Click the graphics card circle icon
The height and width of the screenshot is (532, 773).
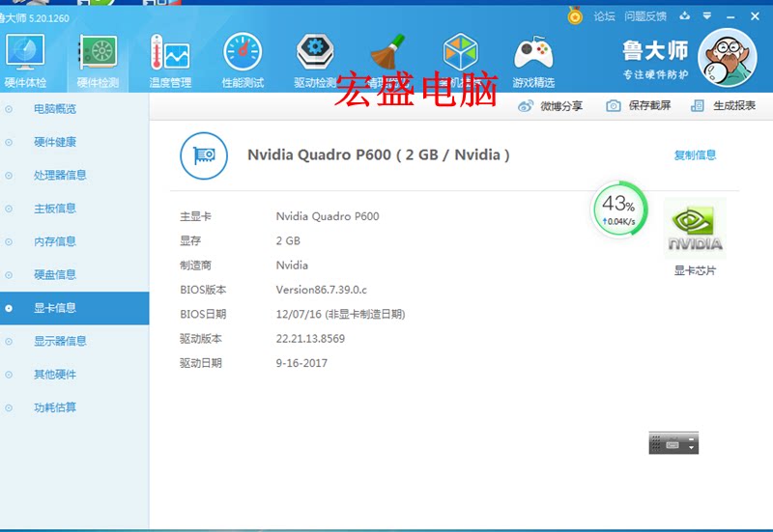204,155
